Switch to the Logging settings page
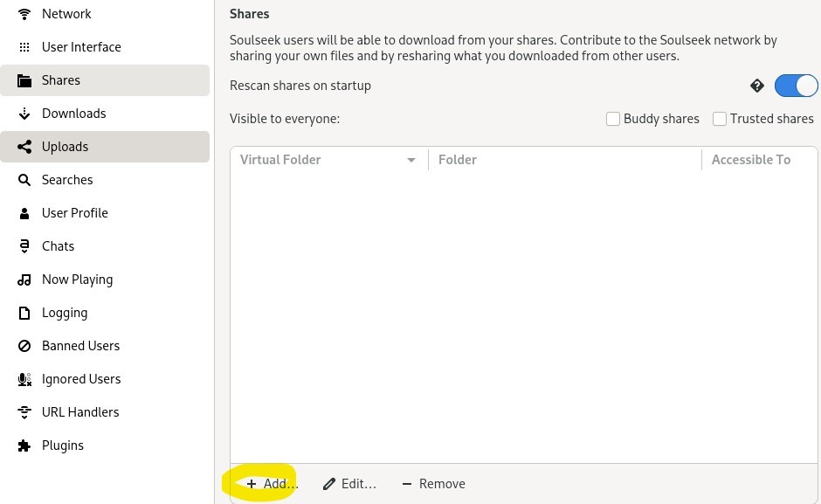Screen dimensions: 821x504 tap(65, 313)
